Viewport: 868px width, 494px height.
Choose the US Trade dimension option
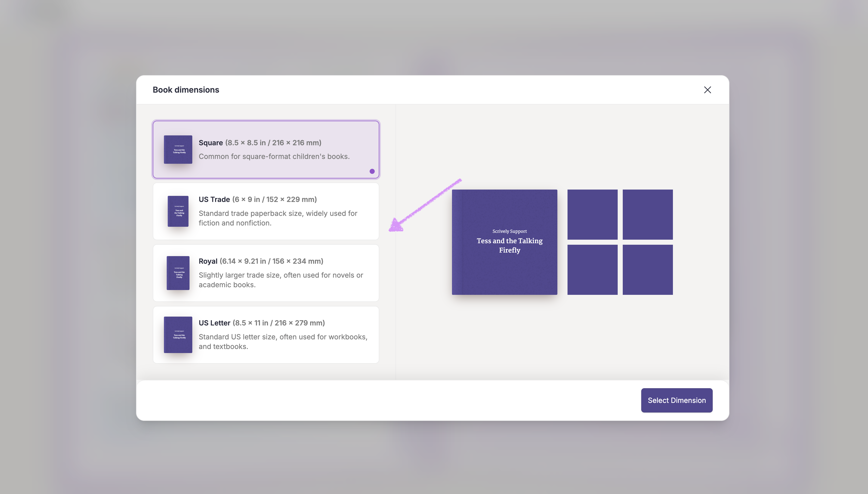click(266, 211)
